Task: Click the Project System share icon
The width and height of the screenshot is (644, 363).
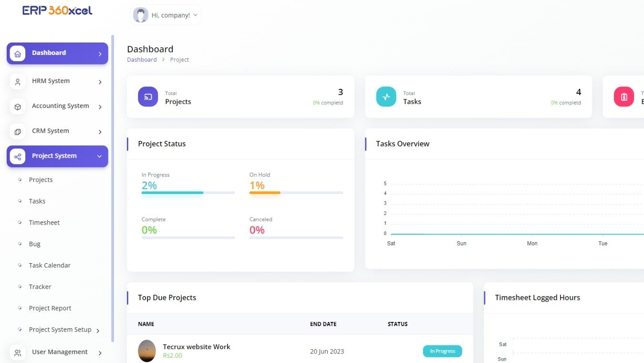Action: [x=17, y=156]
